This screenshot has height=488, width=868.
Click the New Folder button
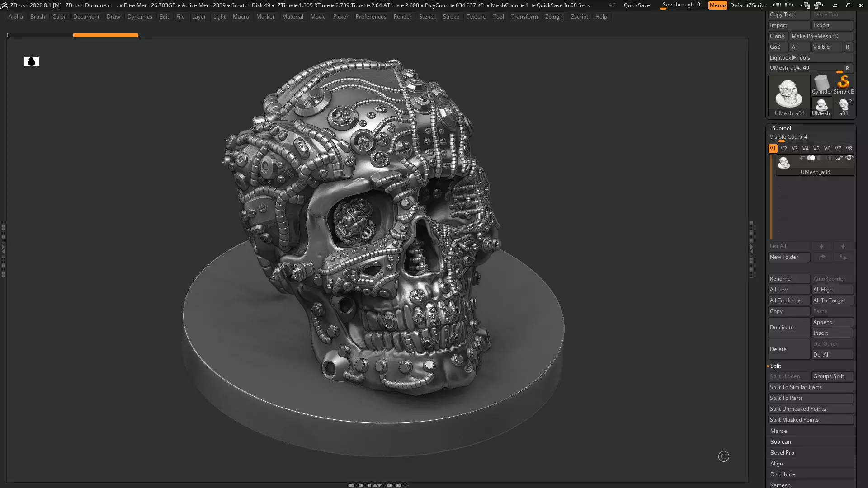pyautogui.click(x=789, y=257)
